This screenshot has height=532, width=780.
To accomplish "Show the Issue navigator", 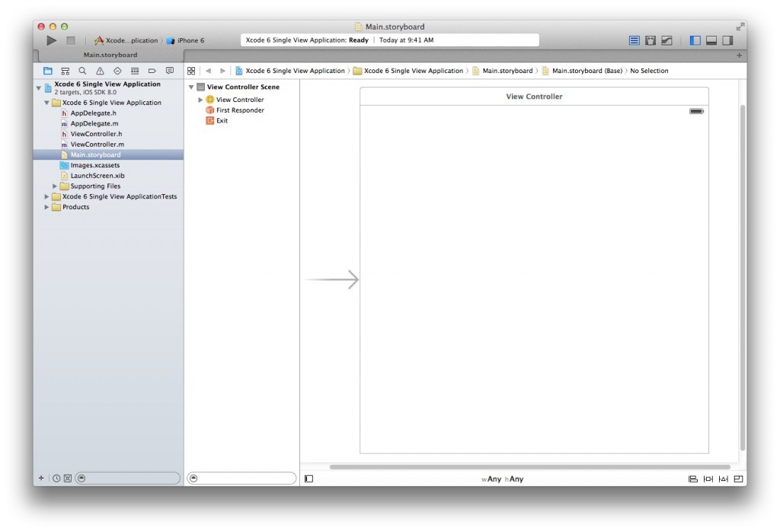I will [x=99, y=70].
